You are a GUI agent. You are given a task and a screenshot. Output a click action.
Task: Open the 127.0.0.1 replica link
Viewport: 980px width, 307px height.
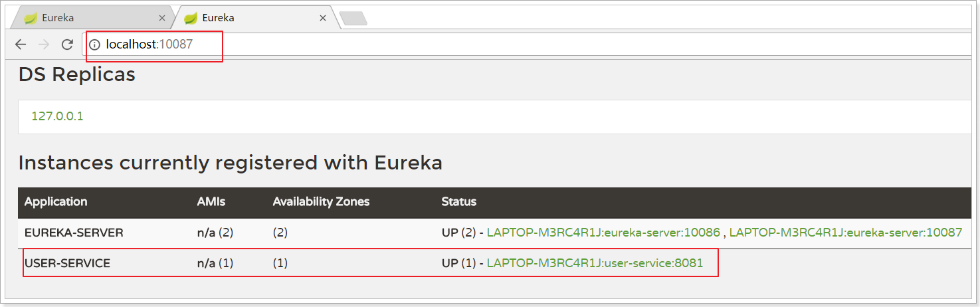(x=57, y=116)
